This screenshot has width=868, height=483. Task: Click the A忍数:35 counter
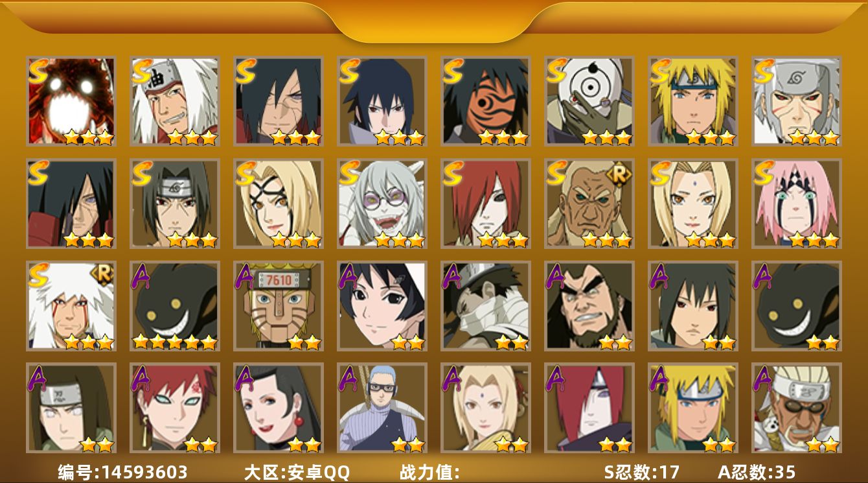pyautogui.click(x=757, y=472)
